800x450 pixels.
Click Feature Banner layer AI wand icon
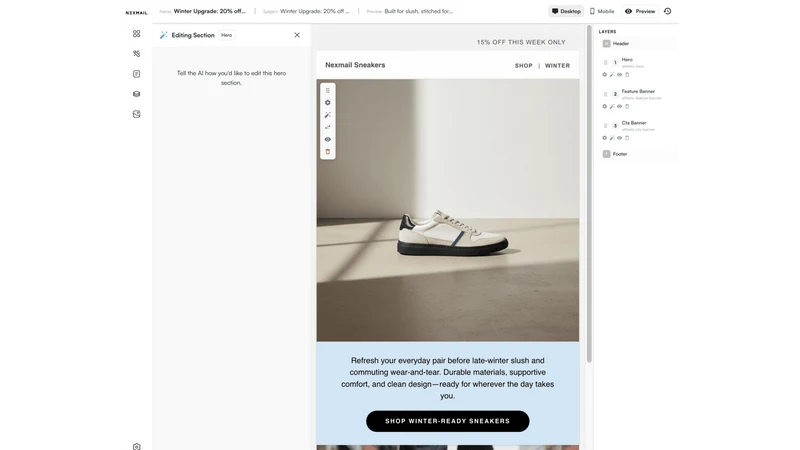pos(612,106)
